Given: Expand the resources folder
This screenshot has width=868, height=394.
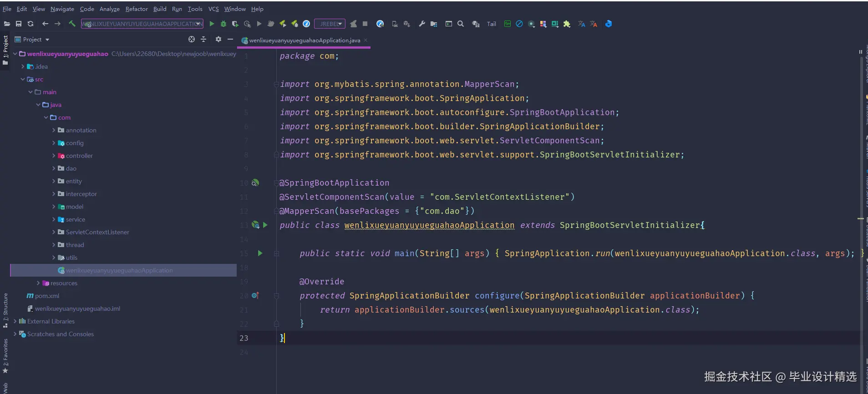Looking at the screenshot, I should pos(38,283).
